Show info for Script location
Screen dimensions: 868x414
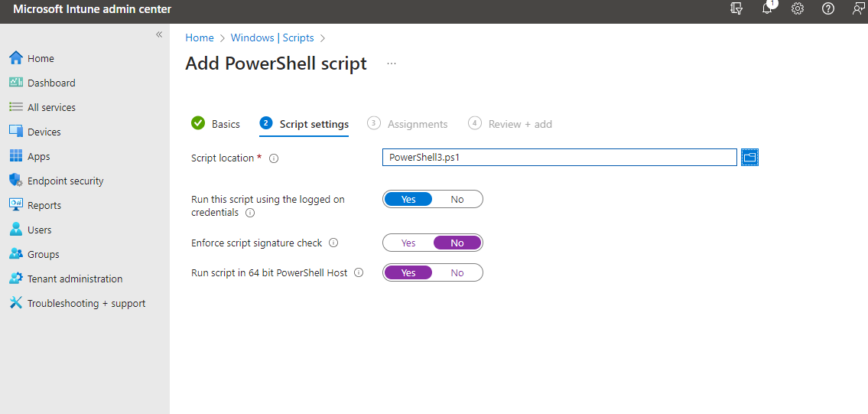(x=274, y=158)
